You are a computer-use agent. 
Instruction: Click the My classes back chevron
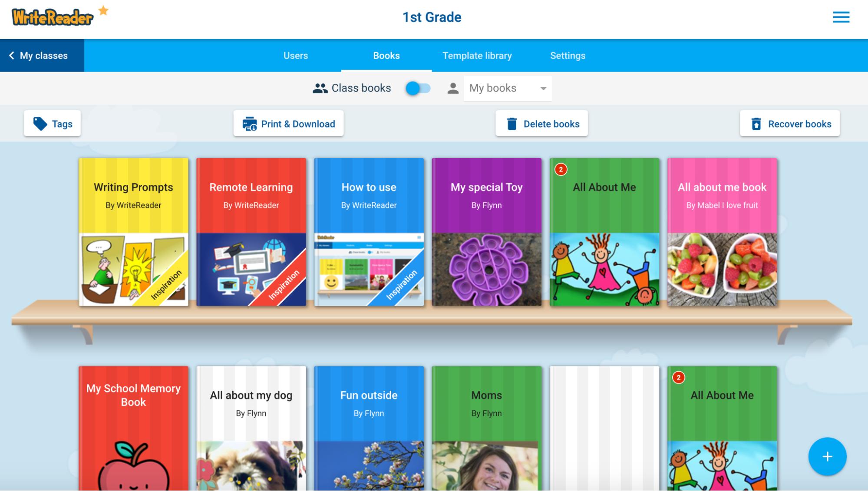tap(11, 56)
